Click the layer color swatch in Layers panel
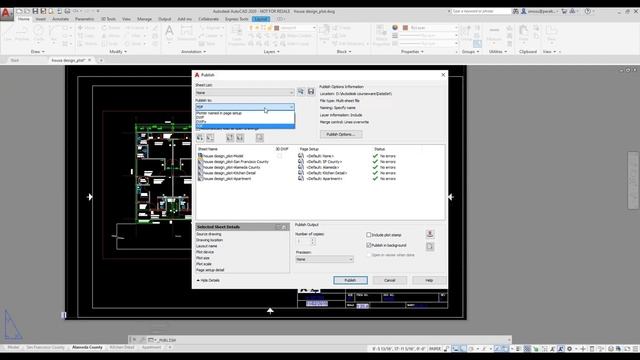Screen dimensions: 640x360 (277, 28)
